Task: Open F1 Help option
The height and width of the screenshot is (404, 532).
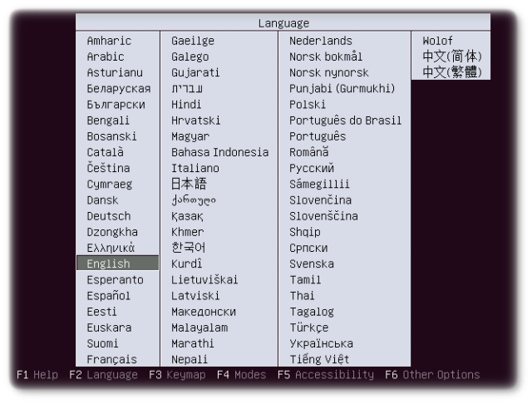Action: (x=37, y=375)
